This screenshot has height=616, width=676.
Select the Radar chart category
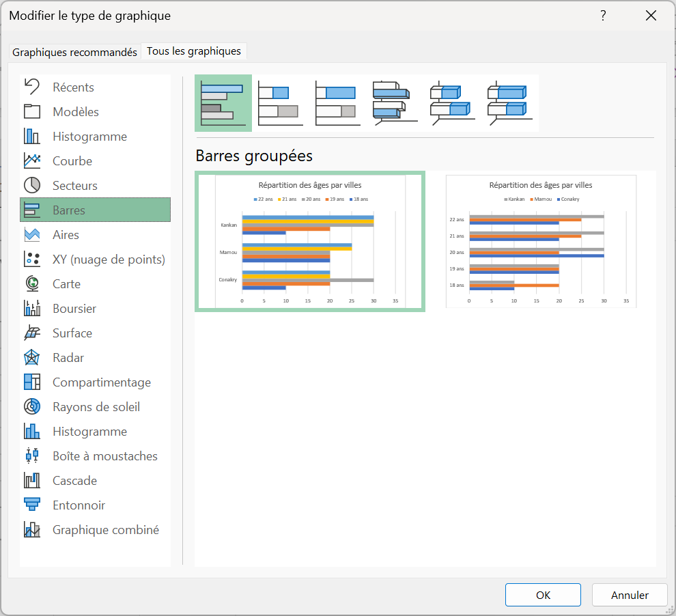tap(68, 358)
